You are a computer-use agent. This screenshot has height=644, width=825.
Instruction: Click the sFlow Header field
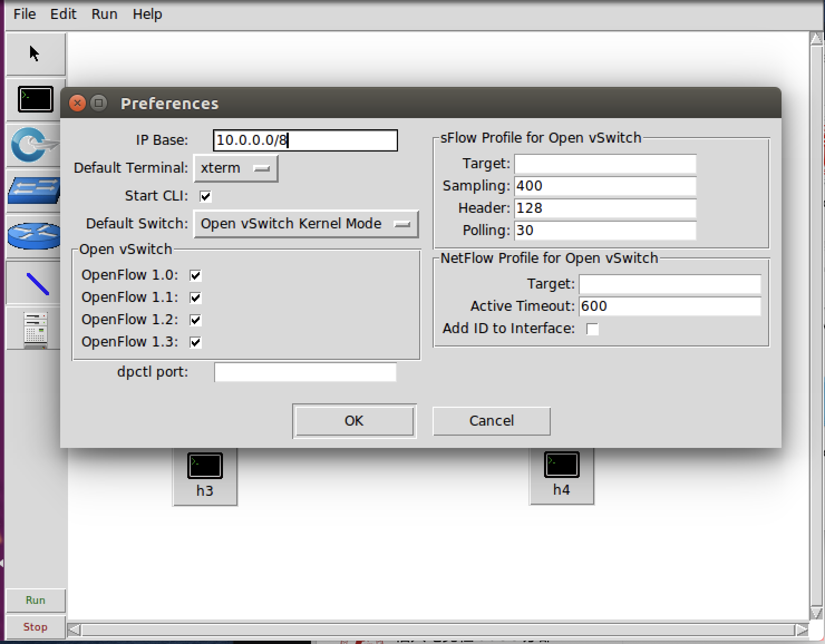click(605, 208)
